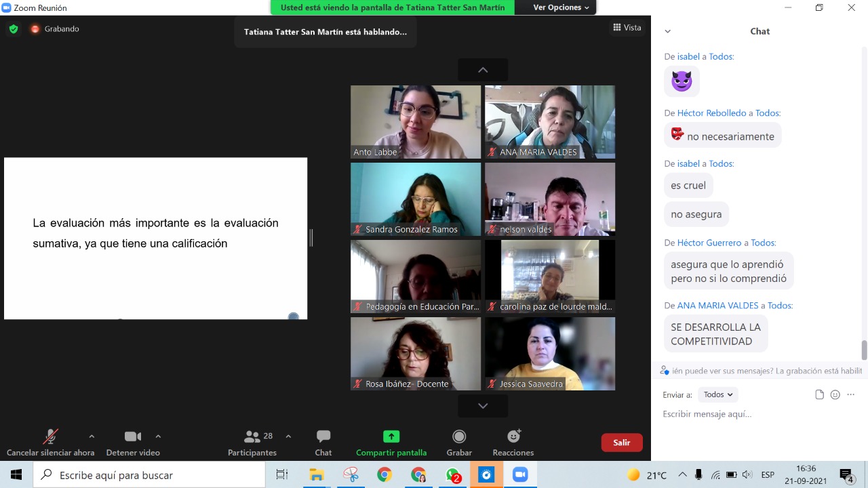Image resolution: width=868 pixels, height=488 pixels.
Task: Open the Enviar a Todos dropdown
Action: [x=717, y=394]
